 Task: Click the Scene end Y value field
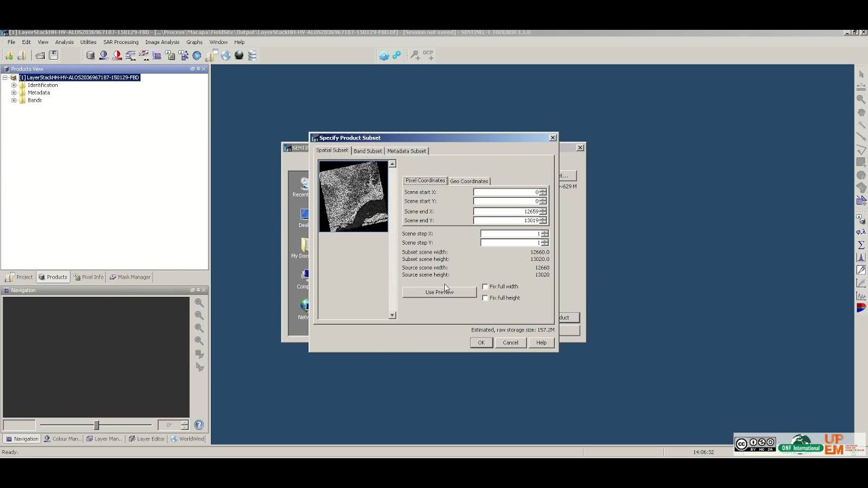(x=506, y=220)
